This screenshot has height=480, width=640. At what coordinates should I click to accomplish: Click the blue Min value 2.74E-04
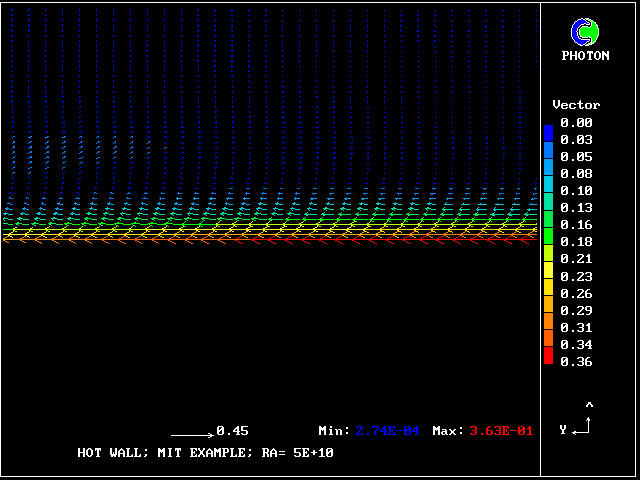click(389, 431)
